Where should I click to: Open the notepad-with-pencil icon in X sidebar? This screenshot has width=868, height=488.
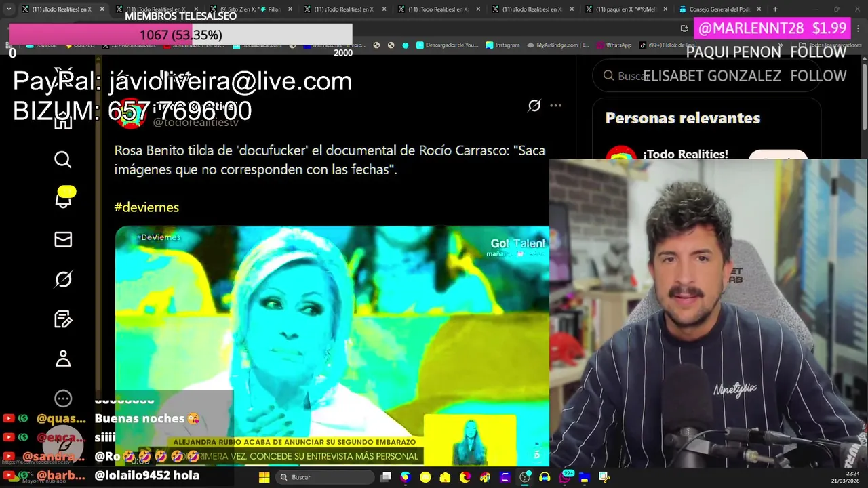[x=63, y=319]
